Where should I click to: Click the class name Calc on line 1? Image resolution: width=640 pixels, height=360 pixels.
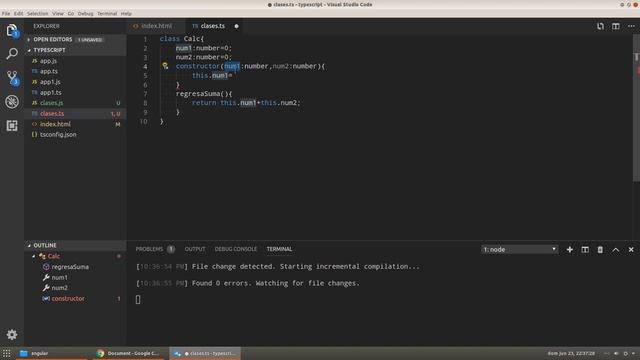click(x=191, y=39)
